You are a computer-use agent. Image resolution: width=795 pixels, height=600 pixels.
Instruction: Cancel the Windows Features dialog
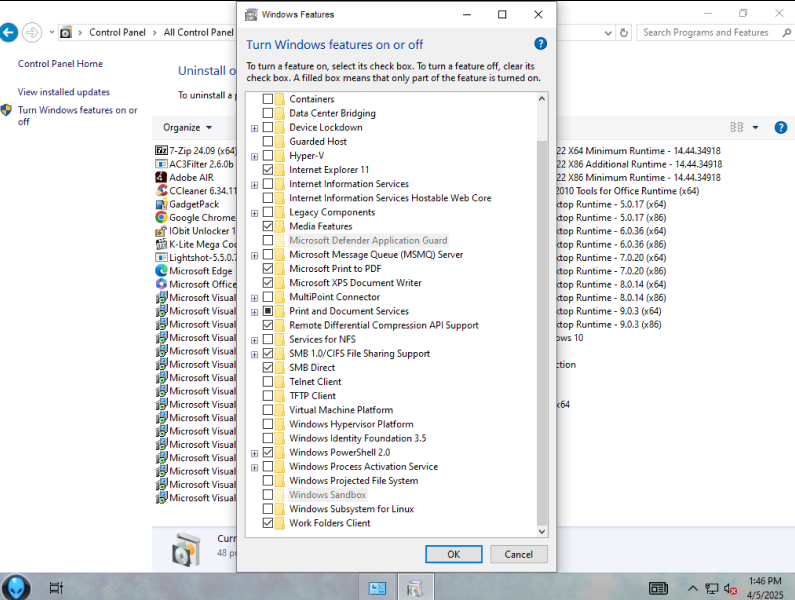(519, 554)
